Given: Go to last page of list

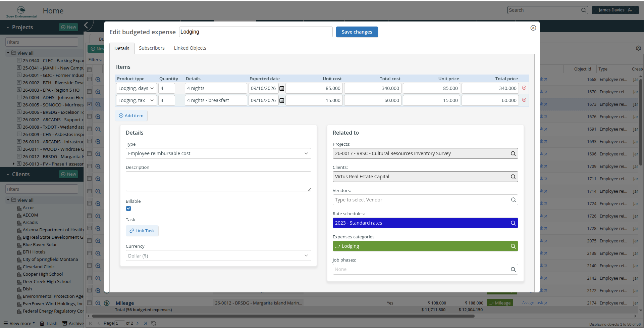Looking at the screenshot, I should [x=145, y=323].
